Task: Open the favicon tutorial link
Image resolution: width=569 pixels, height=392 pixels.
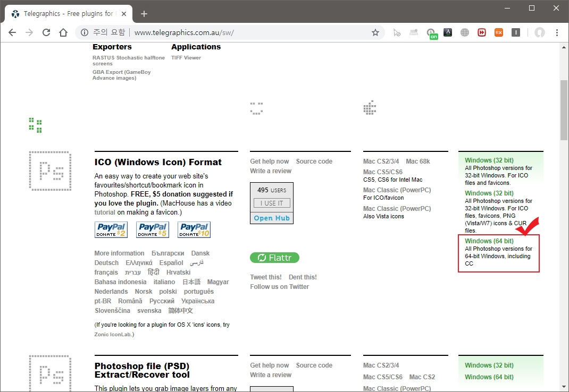Action: click(x=105, y=212)
